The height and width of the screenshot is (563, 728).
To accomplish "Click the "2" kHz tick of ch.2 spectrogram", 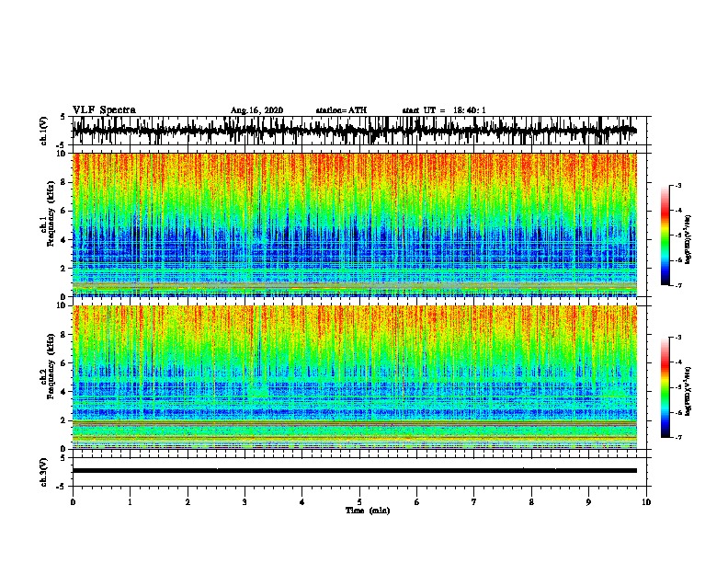I will coord(63,420).
